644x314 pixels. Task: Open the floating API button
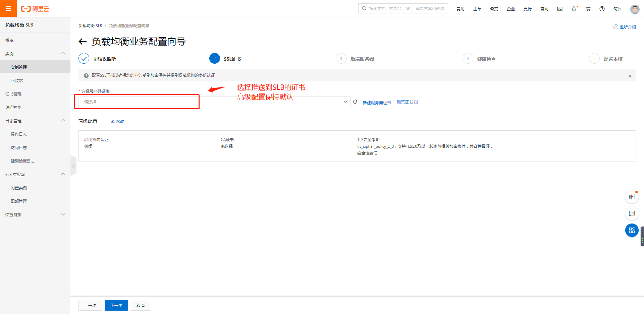[x=632, y=197]
